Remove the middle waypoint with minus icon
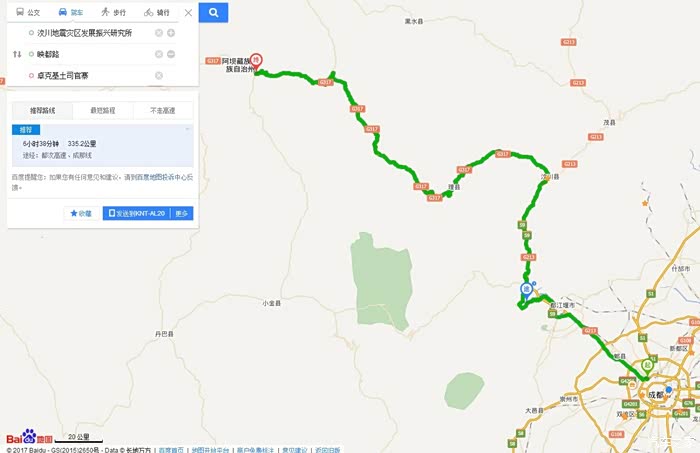This screenshot has height=453, width=700. click(x=171, y=54)
